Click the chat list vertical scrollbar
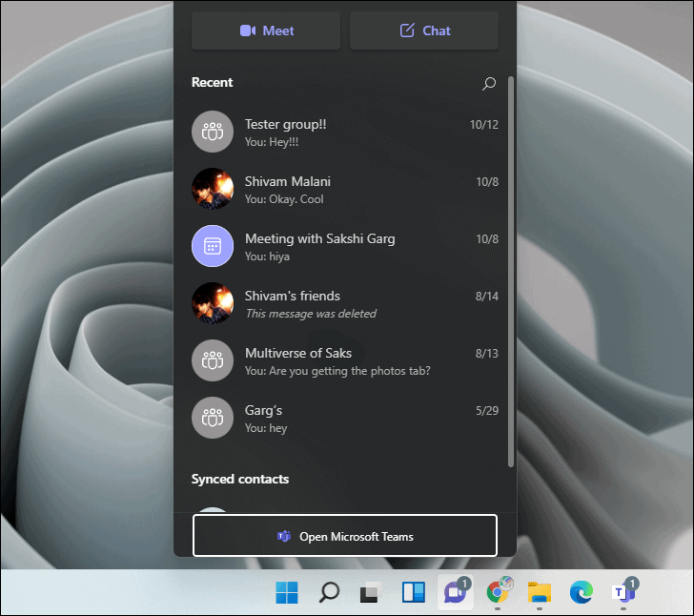 (x=511, y=272)
